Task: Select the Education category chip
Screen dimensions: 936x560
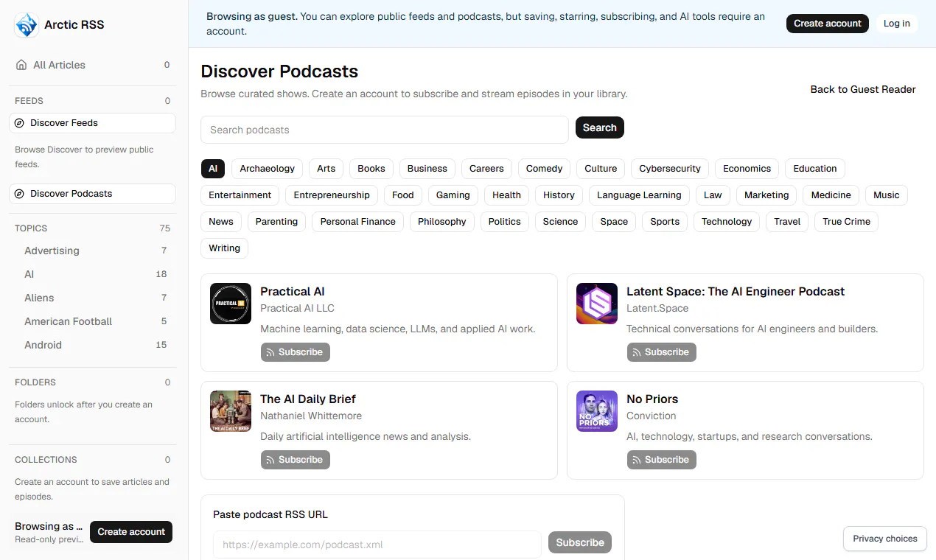Action: point(815,169)
